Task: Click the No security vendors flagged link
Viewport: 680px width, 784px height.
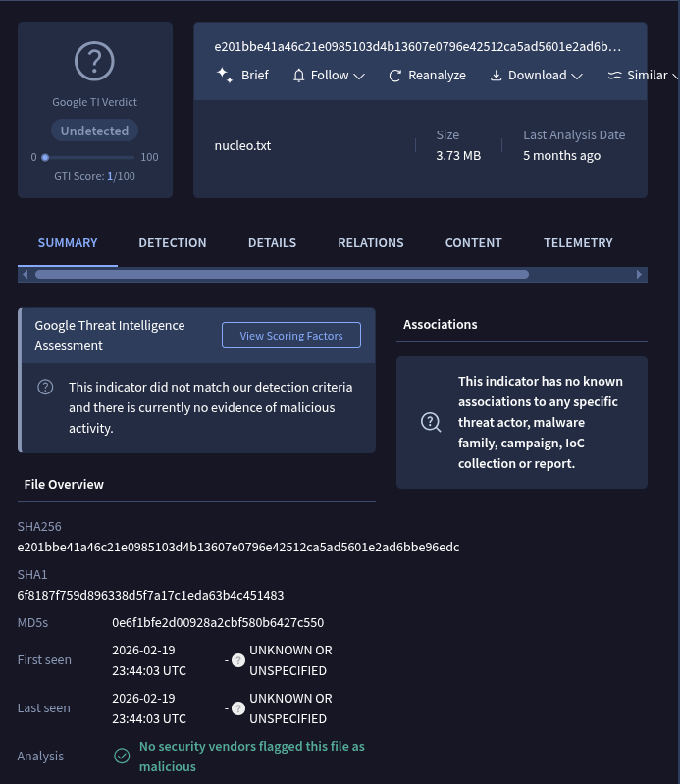Action: click(x=251, y=756)
